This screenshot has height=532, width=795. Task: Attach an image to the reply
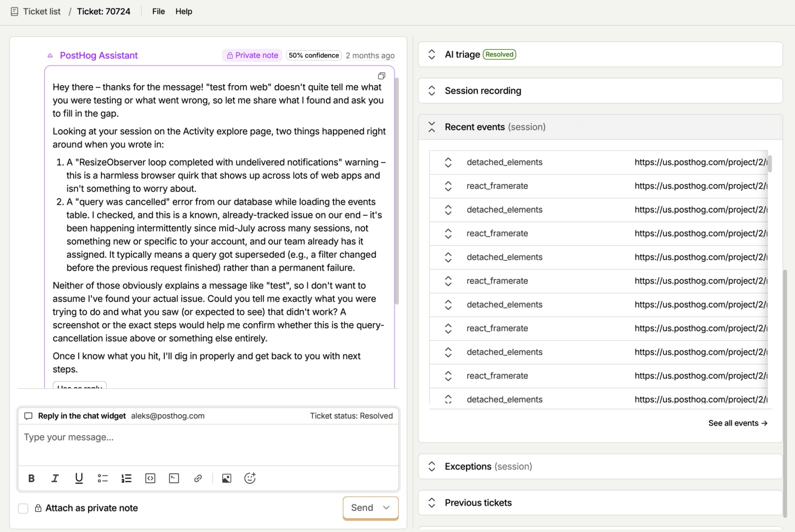coord(227,478)
